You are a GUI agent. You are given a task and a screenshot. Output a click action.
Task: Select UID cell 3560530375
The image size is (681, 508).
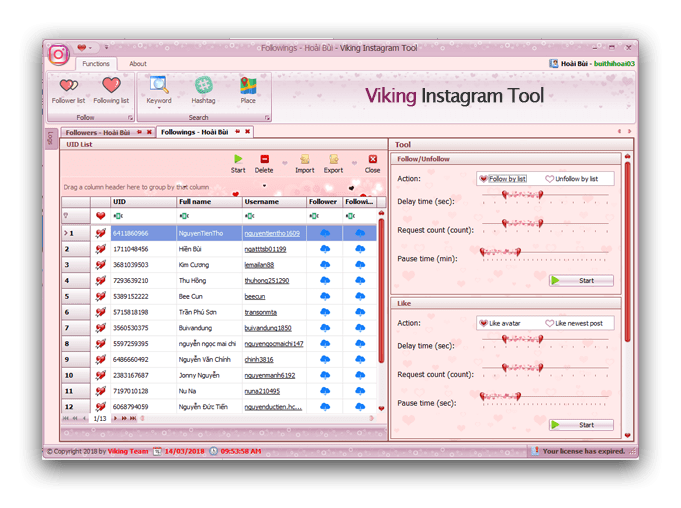pyautogui.click(x=143, y=328)
